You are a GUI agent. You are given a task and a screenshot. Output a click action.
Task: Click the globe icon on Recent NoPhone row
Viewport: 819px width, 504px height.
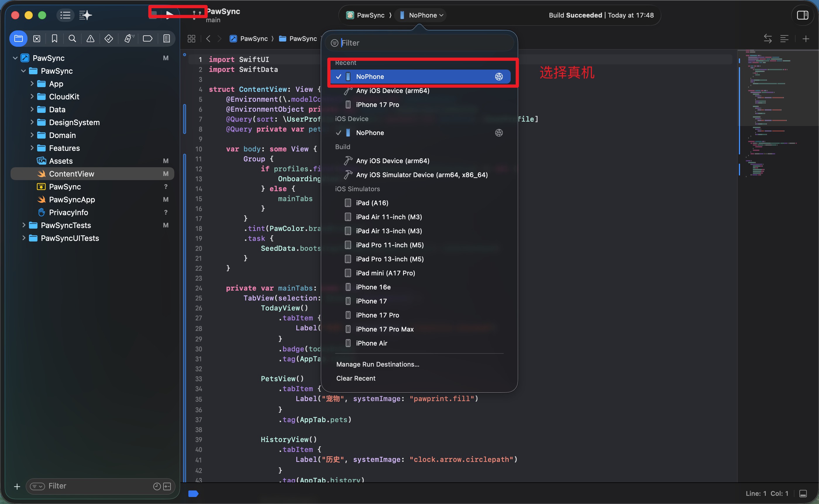[499, 77]
